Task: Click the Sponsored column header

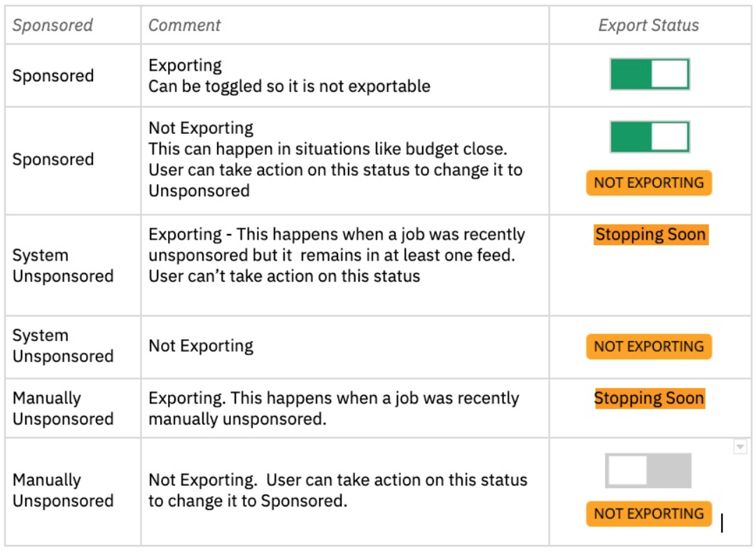Action: coord(52,25)
